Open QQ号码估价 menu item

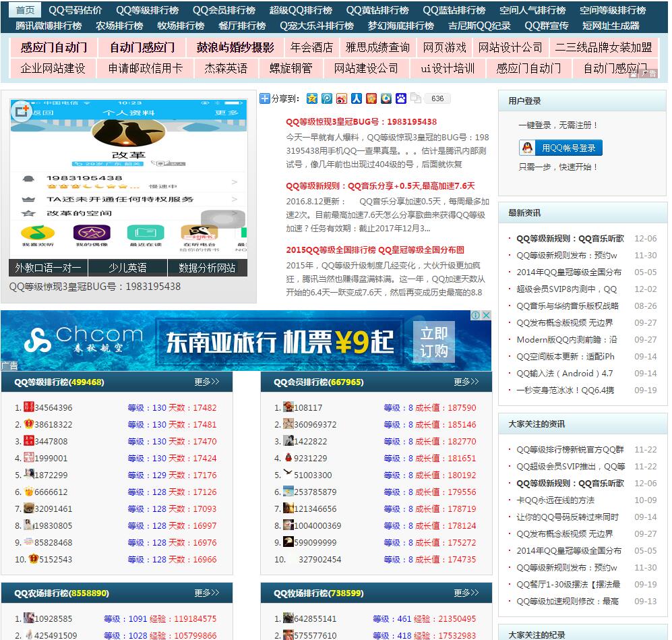(75, 10)
